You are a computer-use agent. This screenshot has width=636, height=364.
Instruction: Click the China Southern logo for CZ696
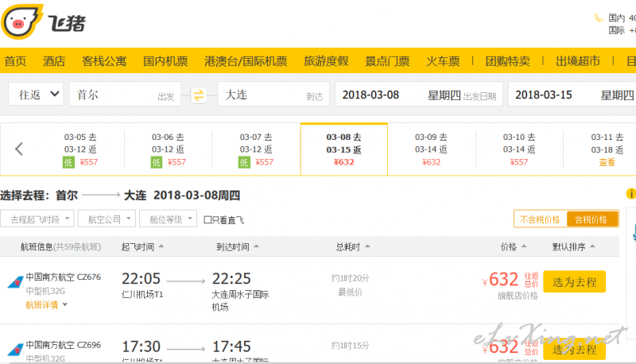(x=15, y=350)
